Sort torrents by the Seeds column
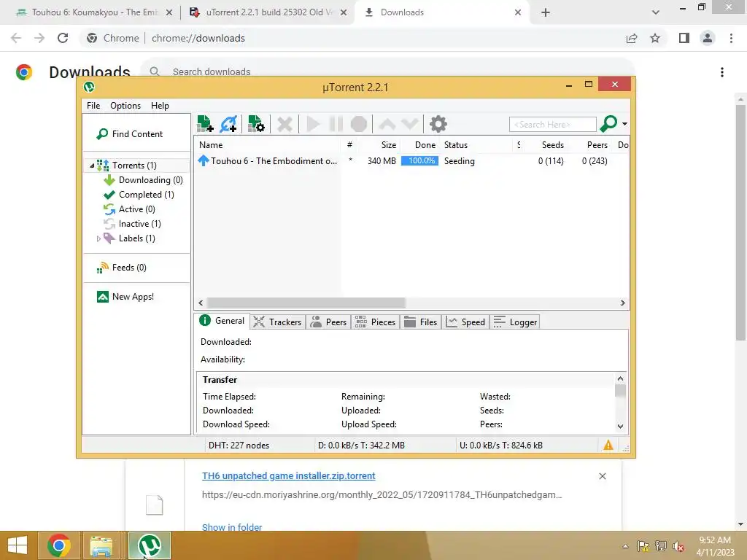This screenshot has height=560, width=747. coord(545,145)
